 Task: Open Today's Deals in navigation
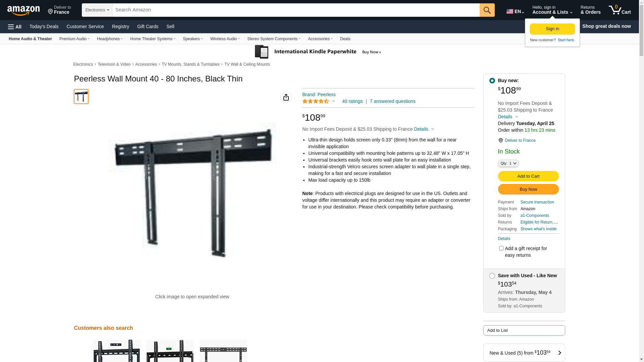coord(44,26)
